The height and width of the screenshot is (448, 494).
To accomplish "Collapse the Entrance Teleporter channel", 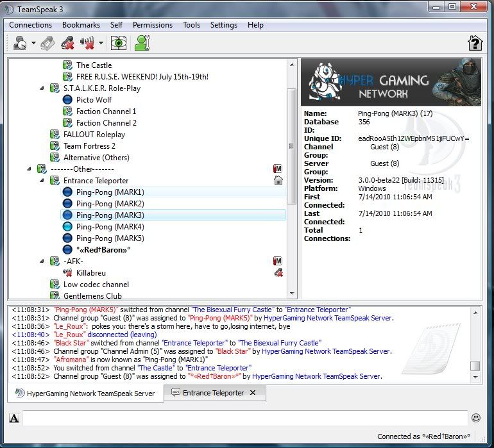I will click(42, 180).
